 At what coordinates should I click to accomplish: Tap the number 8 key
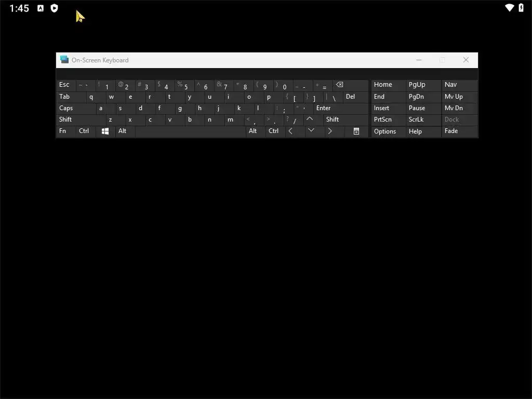pyautogui.click(x=244, y=85)
